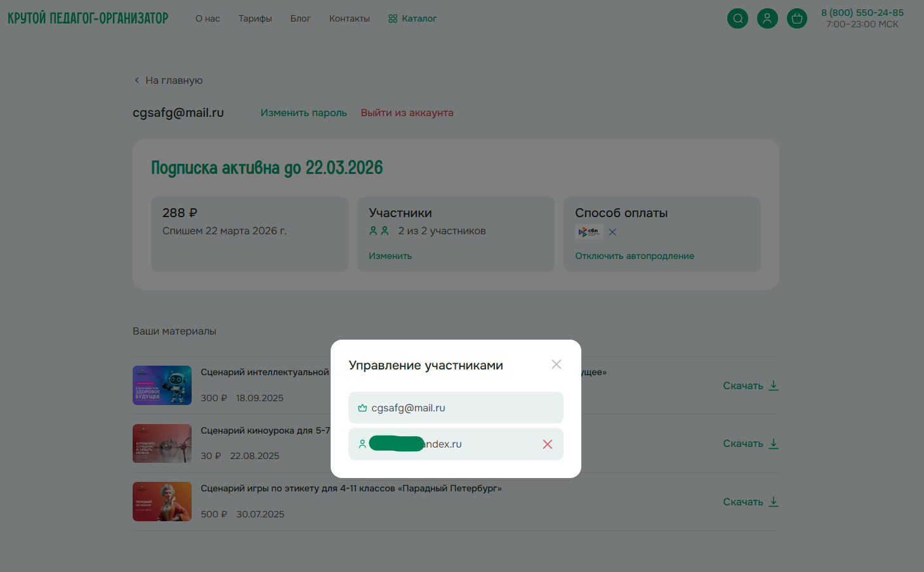The width and height of the screenshot is (924, 572).
Task: Select the cgsafg@mail.ru owner row in dialog
Action: coord(456,408)
